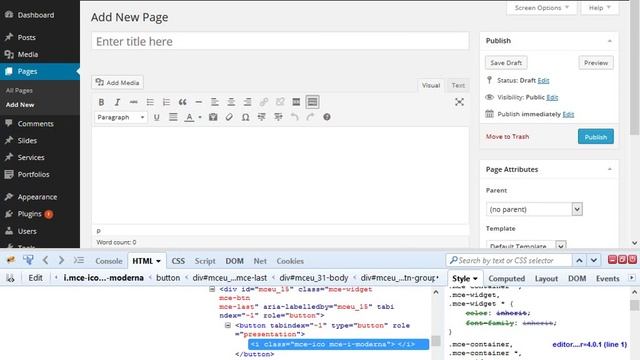The height and width of the screenshot is (360, 640).
Task: Switch to Firebug Net tab
Action: click(260, 261)
